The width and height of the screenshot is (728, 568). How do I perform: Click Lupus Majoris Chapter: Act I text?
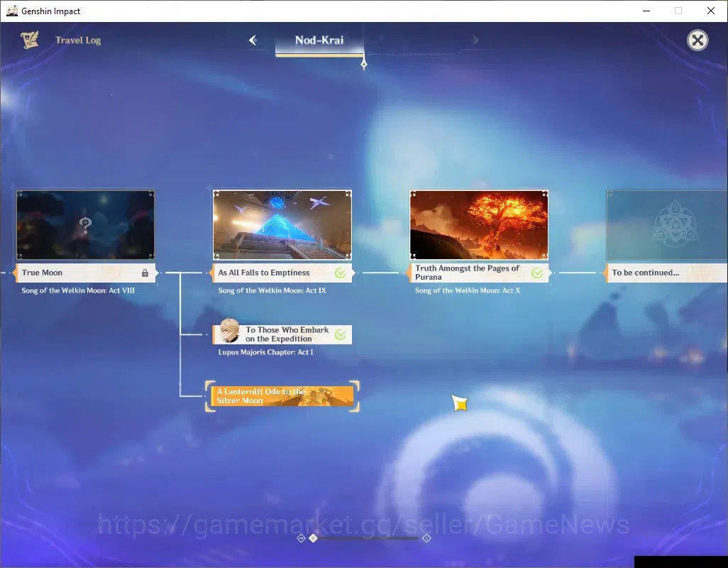tap(265, 352)
